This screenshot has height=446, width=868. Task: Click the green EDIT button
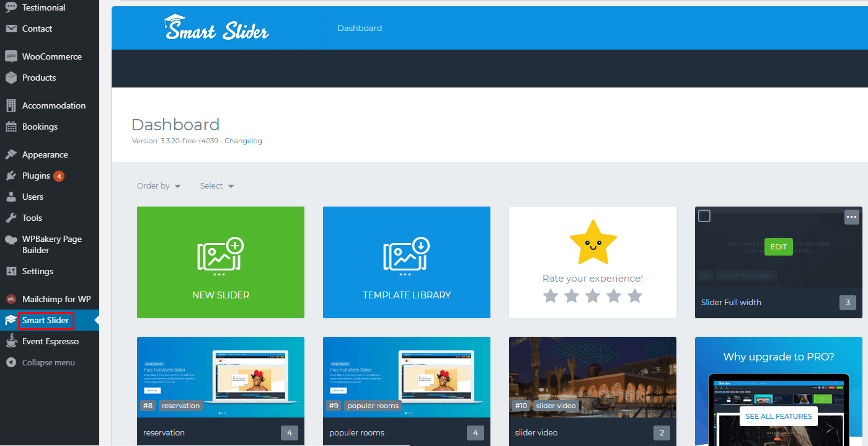click(778, 247)
